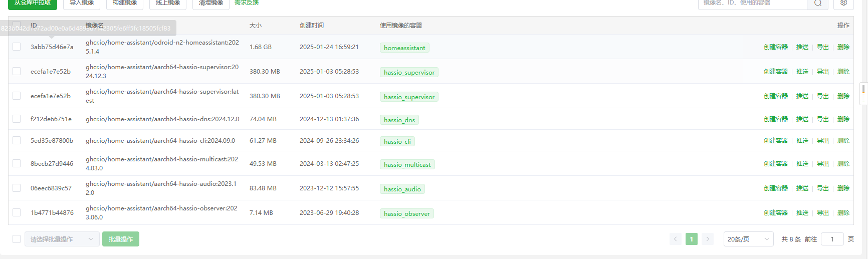The width and height of the screenshot is (868, 259).
Task: Go to previous page arrow
Action: click(676, 239)
